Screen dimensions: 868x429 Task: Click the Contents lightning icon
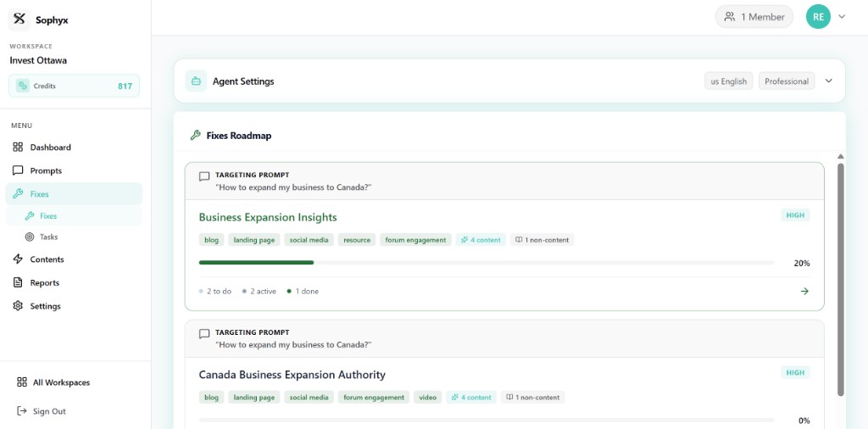point(18,259)
